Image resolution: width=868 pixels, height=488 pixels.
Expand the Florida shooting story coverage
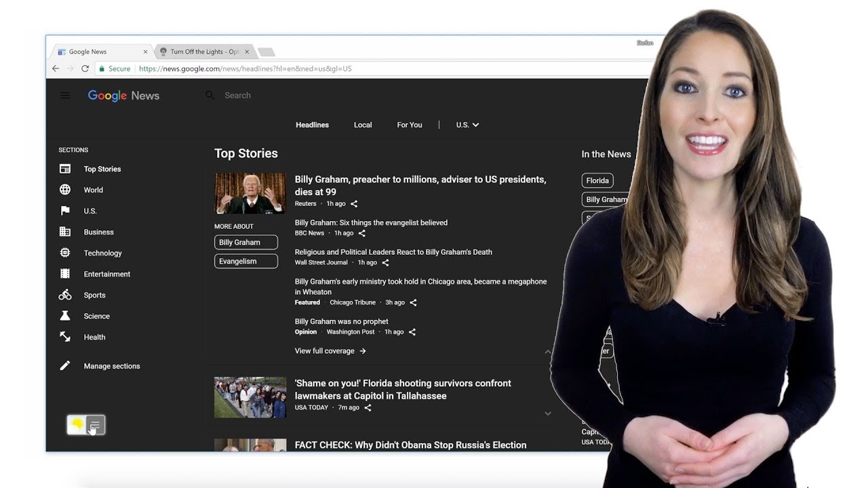tap(548, 413)
